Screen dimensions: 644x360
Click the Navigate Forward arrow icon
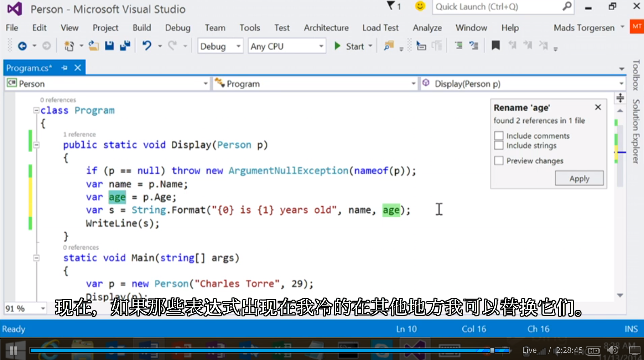46,46
